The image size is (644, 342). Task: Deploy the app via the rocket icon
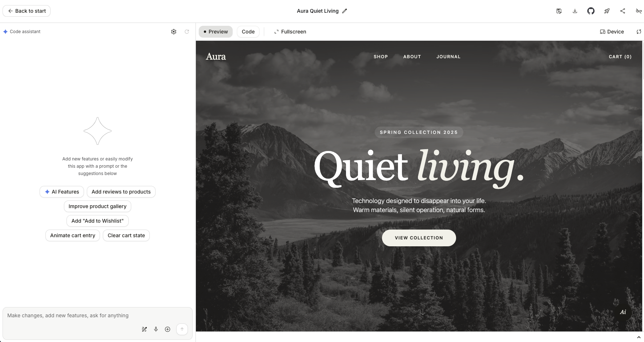coord(607,11)
